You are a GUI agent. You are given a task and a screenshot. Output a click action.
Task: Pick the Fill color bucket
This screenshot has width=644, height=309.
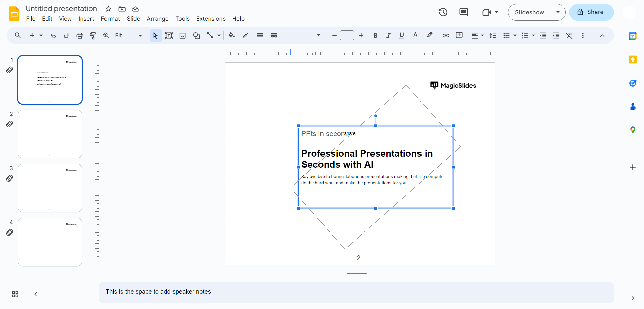(232, 35)
